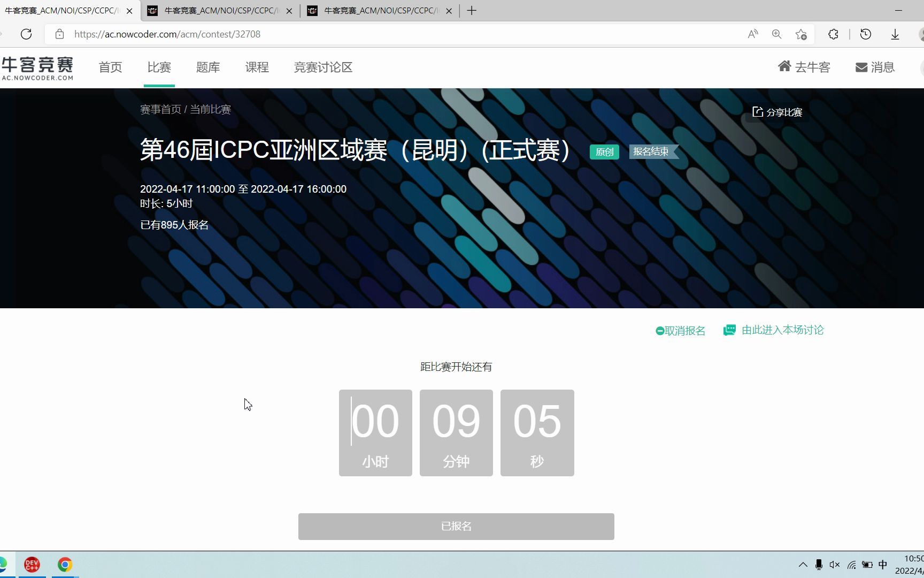Click 取消报名 to cancel registration
Screen dimensions: 924x578
[680, 331]
